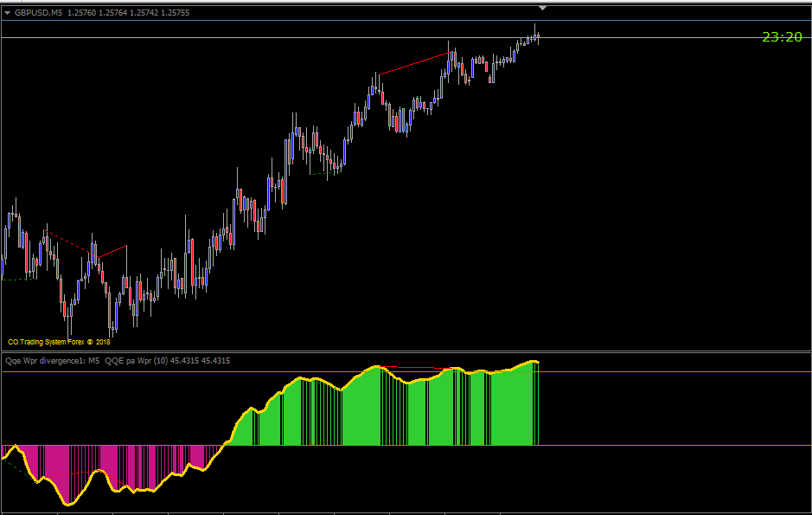
Task: Select long red divergence trendline on upper price highs
Action: pyautogui.click(x=415, y=64)
